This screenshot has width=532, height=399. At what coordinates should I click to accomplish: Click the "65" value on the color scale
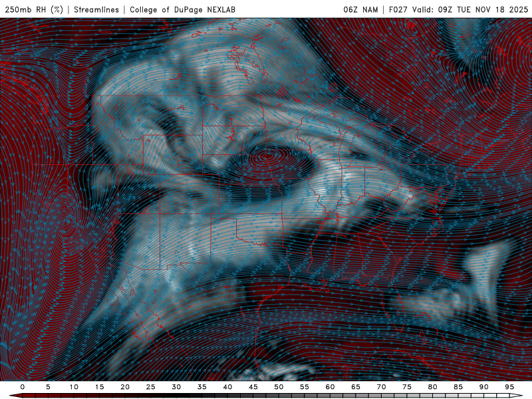pyautogui.click(x=356, y=387)
